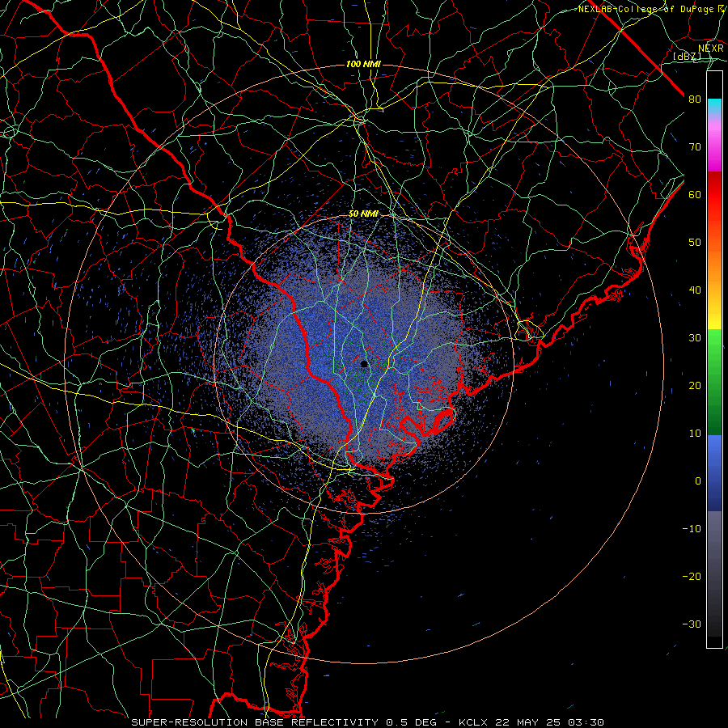Click the yellow segment of the color bar
The width and height of the screenshot is (728, 728).
point(714,311)
